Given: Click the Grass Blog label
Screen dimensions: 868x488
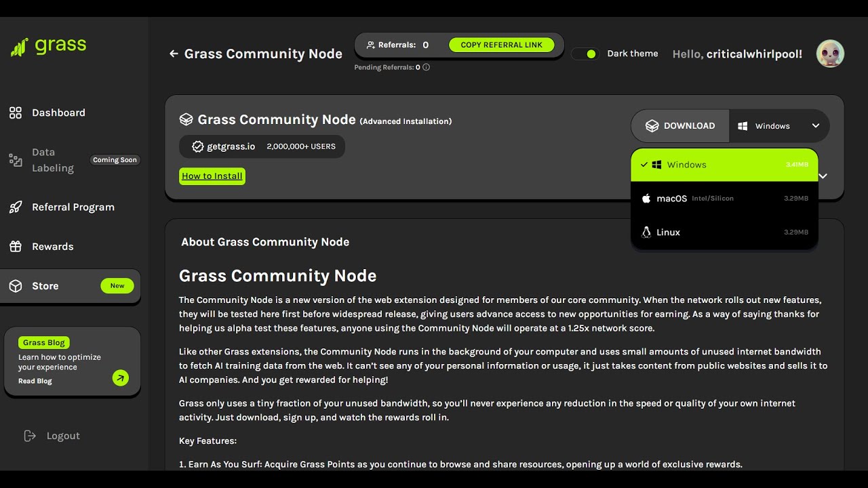Looking at the screenshot, I should tap(44, 343).
